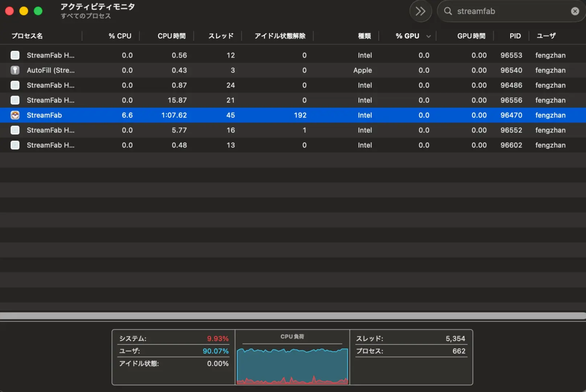Click the green zoom window button
The image size is (586, 392).
pyautogui.click(x=38, y=11)
